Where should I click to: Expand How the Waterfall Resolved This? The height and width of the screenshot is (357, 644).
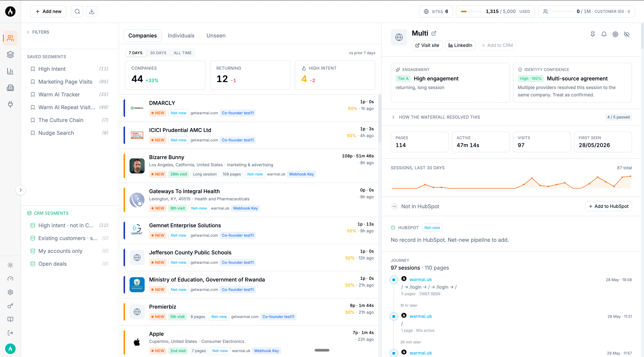coord(439,117)
